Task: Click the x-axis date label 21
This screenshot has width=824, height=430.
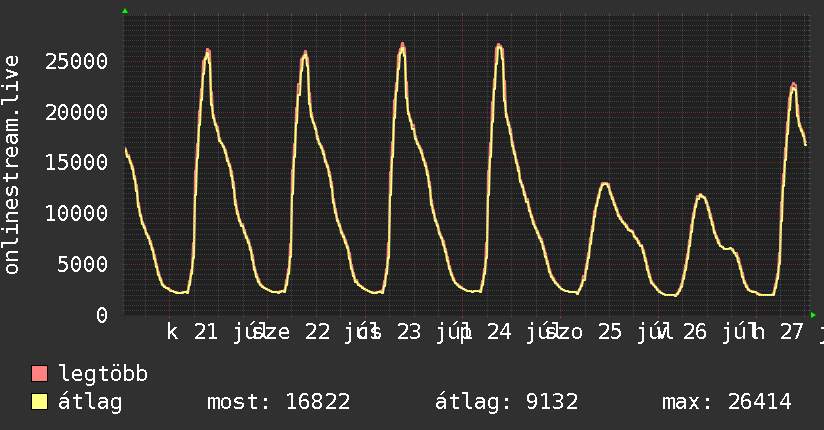Action: (205, 332)
